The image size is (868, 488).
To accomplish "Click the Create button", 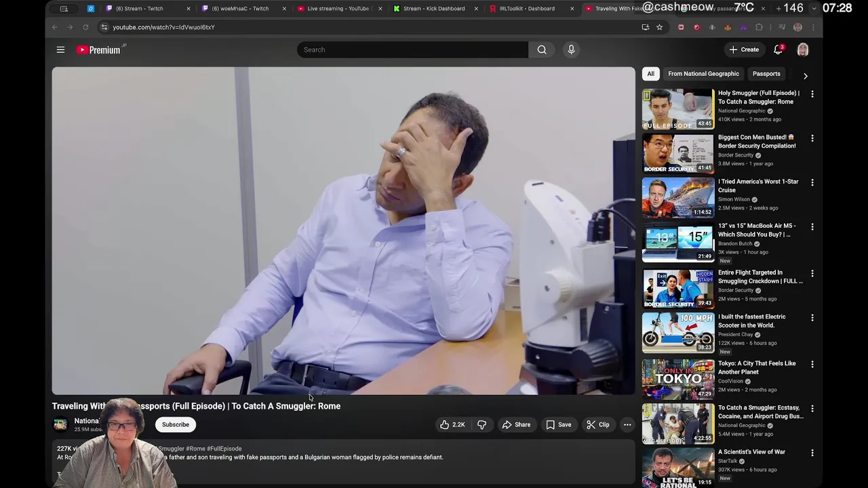I will click(744, 49).
